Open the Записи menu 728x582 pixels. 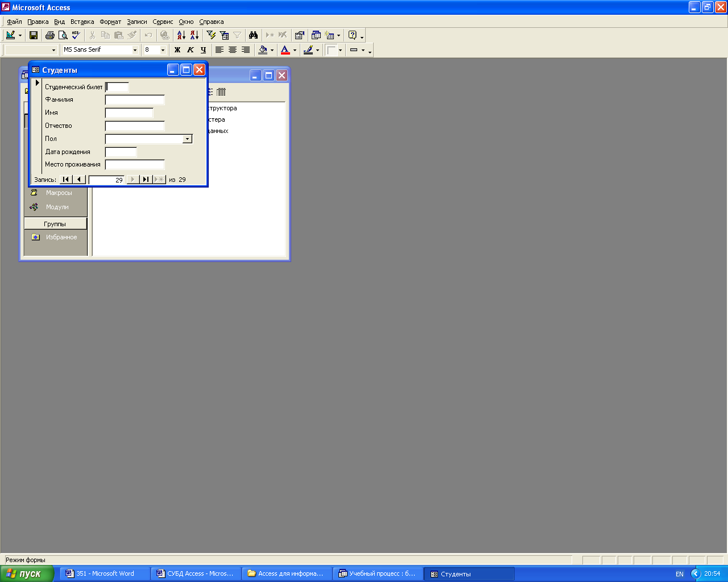(137, 22)
